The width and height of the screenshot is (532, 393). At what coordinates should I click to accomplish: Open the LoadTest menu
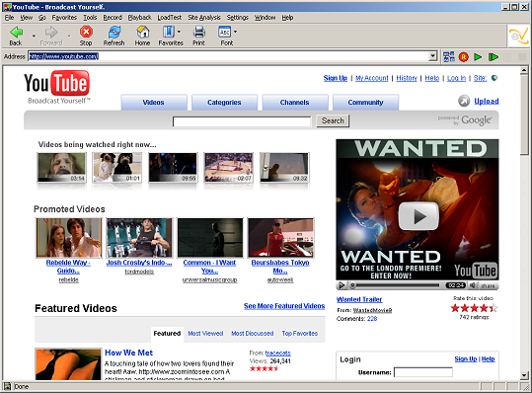coord(170,18)
